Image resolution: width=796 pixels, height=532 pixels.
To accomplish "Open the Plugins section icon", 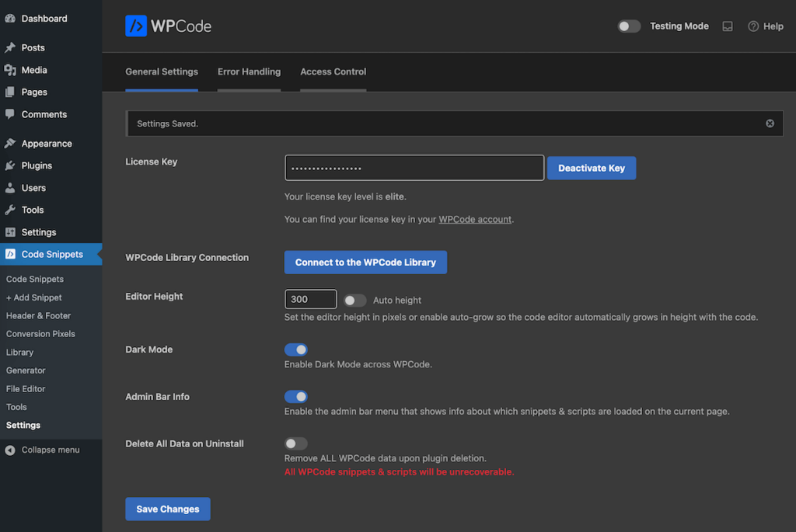I will [x=10, y=165].
